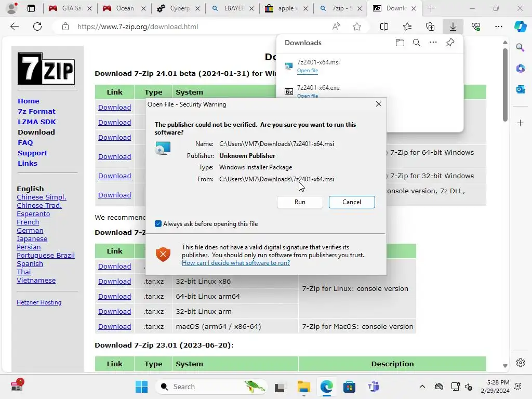Image resolution: width=532 pixels, height=399 pixels.
Task: Click Download link for 64-bit Linux arm64
Action: [x=115, y=296]
